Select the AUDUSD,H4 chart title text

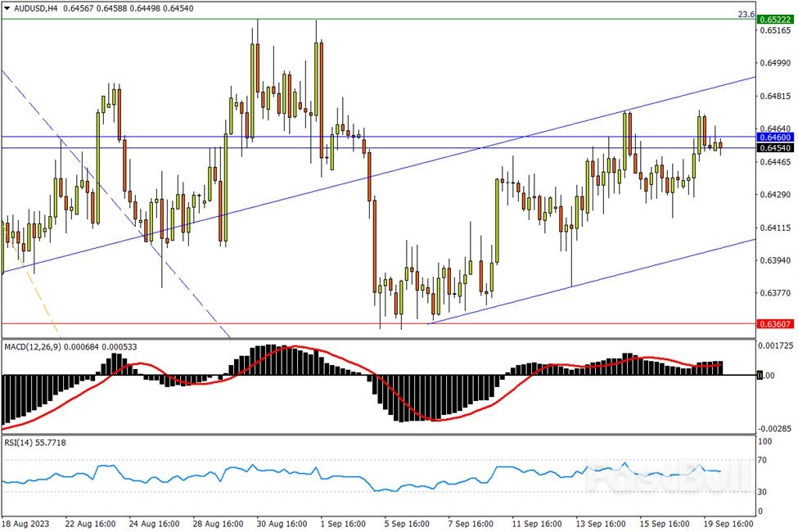(x=37, y=7)
